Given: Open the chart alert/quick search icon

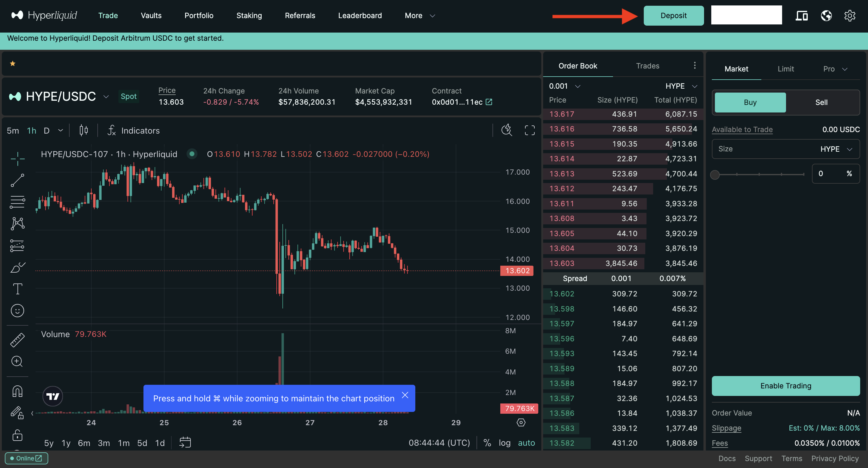Looking at the screenshot, I should point(506,130).
